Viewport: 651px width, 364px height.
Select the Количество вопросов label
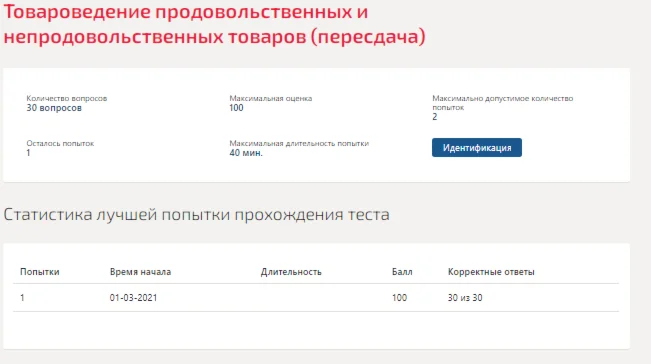click(x=67, y=98)
